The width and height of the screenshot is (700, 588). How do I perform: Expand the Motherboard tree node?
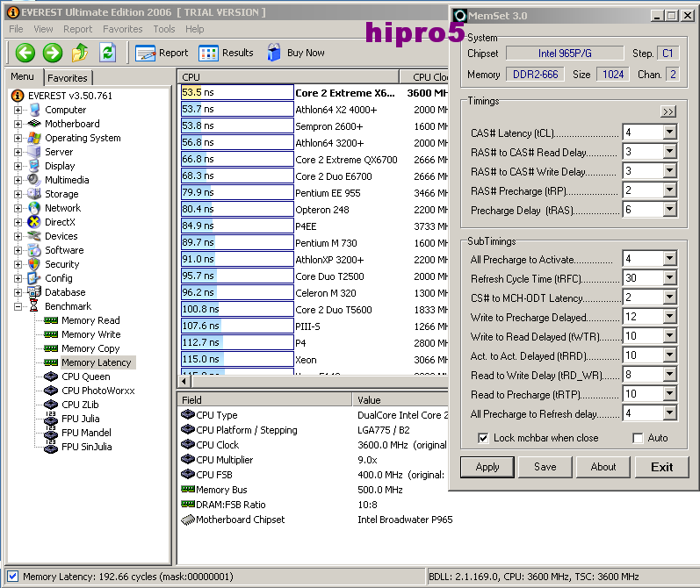point(18,124)
